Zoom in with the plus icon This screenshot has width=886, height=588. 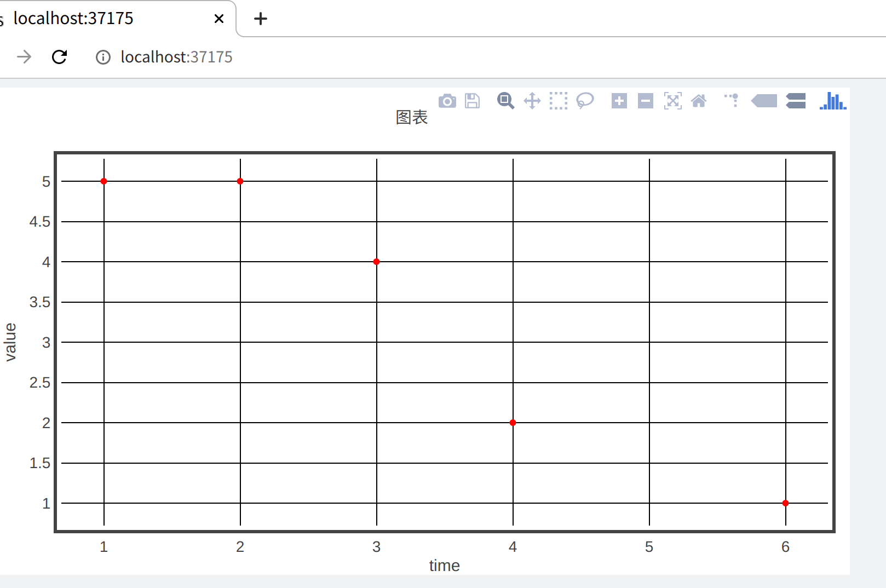click(x=619, y=101)
